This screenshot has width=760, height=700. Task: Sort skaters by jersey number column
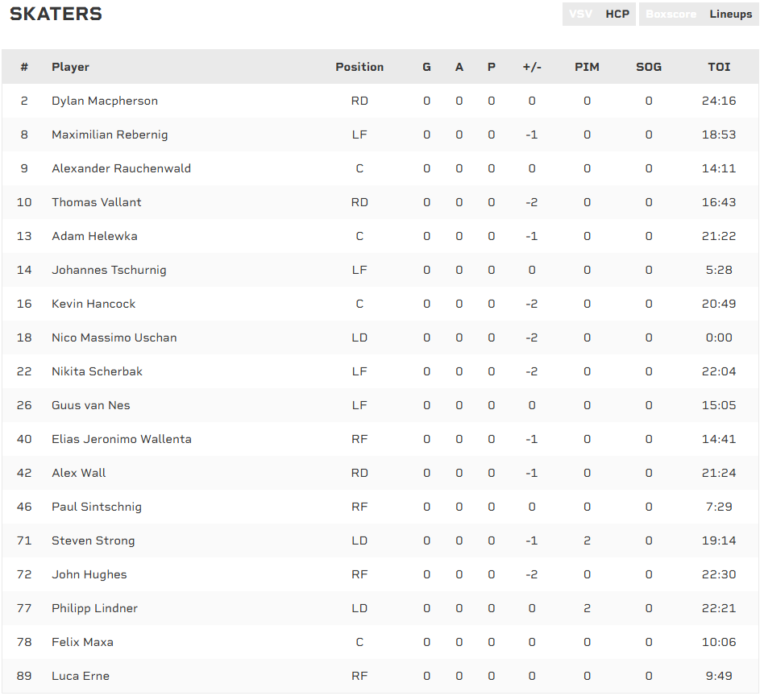tap(24, 67)
